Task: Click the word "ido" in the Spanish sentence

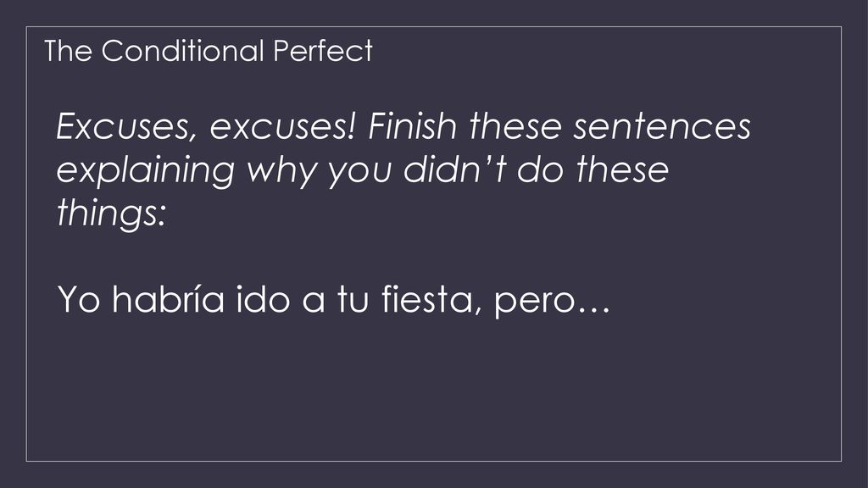Action: 263,299
